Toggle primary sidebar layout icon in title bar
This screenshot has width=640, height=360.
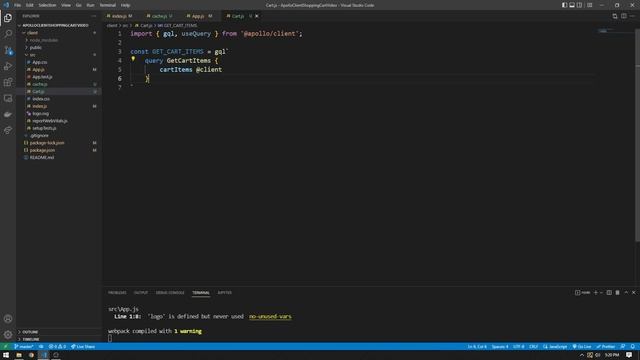tap(564, 5)
